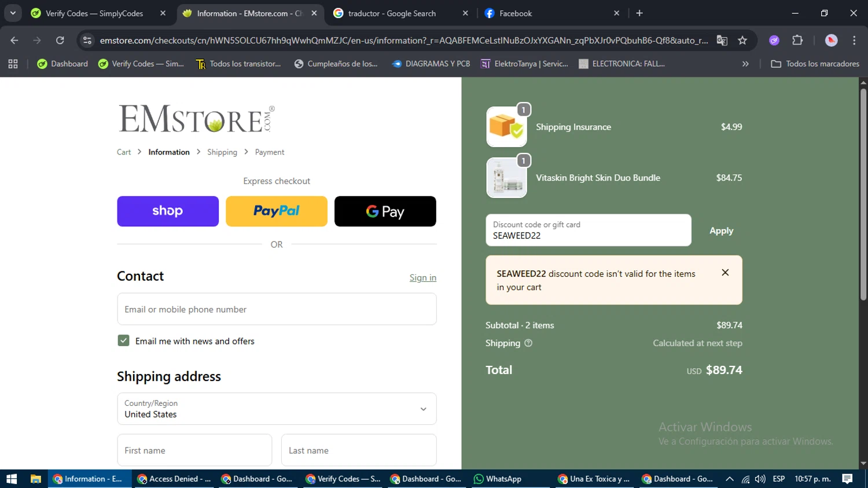
Task: Open a new browser tab
Action: [639, 13]
